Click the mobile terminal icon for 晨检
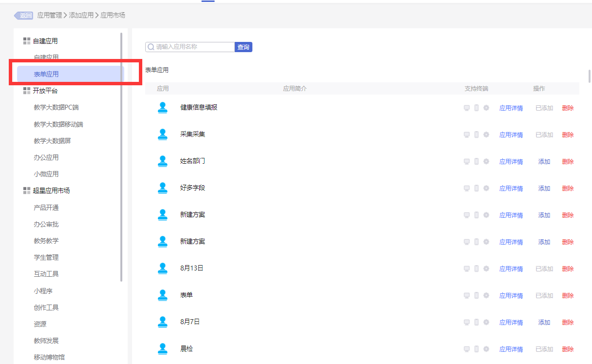Image resolution: width=592 pixels, height=364 pixels. (477, 349)
